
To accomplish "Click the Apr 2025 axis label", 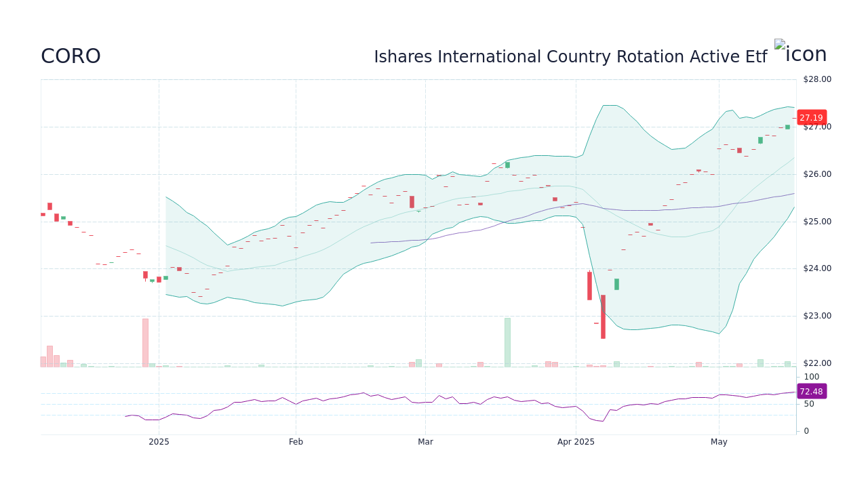I will (x=575, y=441).
